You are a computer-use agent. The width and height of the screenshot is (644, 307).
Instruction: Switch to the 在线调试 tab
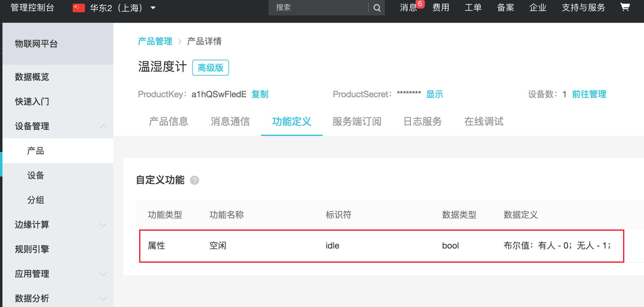[483, 122]
